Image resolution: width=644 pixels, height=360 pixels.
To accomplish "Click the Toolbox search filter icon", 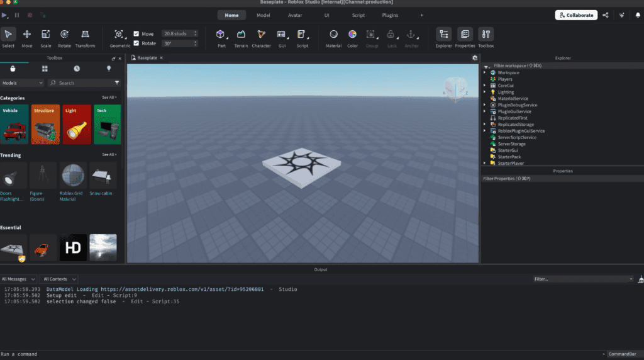I will pos(117,83).
